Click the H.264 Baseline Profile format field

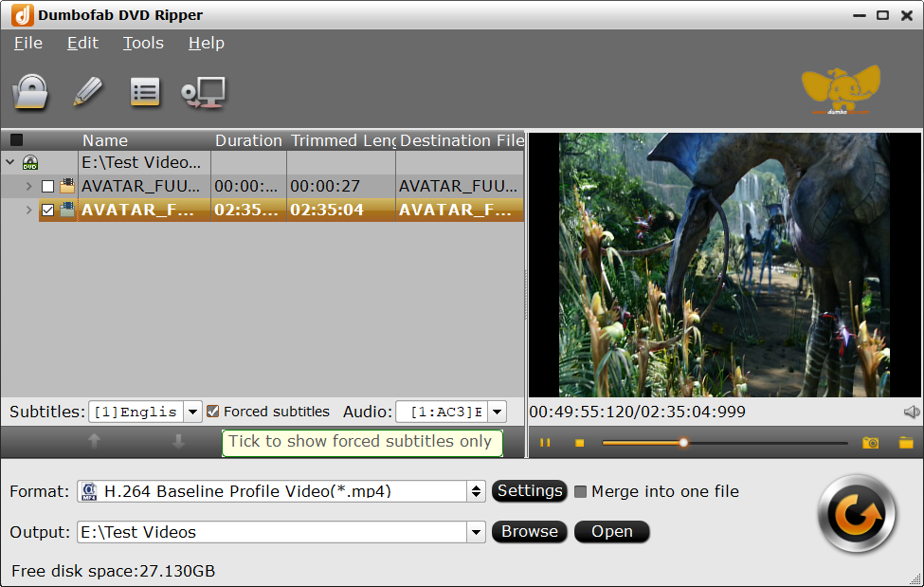[x=272, y=491]
